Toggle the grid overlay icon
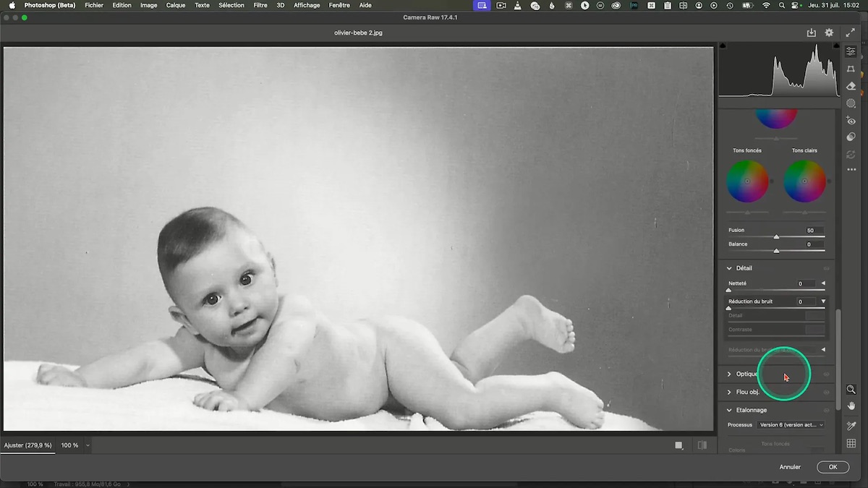This screenshot has width=868, height=488. pos(851,443)
